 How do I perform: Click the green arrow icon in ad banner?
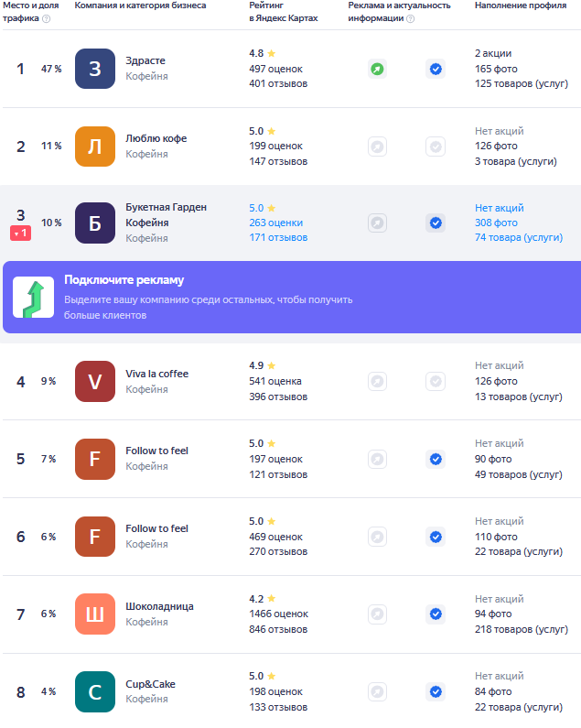pyautogui.click(x=33, y=298)
